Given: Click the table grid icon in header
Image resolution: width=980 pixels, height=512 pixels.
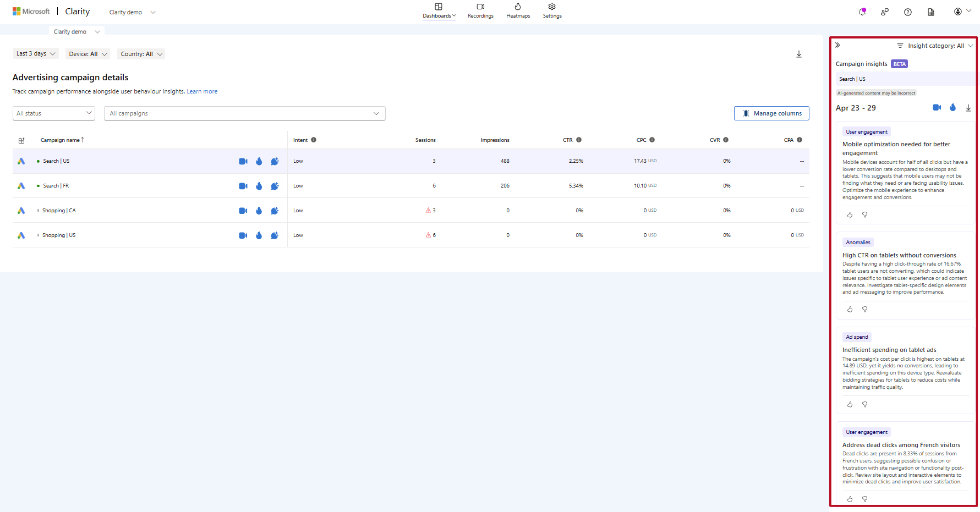Looking at the screenshot, I should [x=21, y=140].
